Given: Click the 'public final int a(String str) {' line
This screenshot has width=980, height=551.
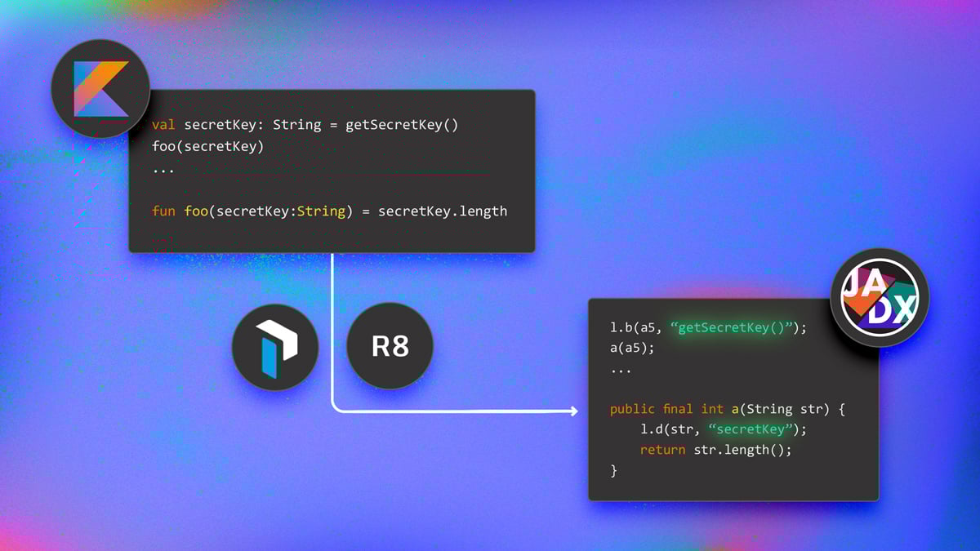Looking at the screenshot, I should tap(727, 409).
